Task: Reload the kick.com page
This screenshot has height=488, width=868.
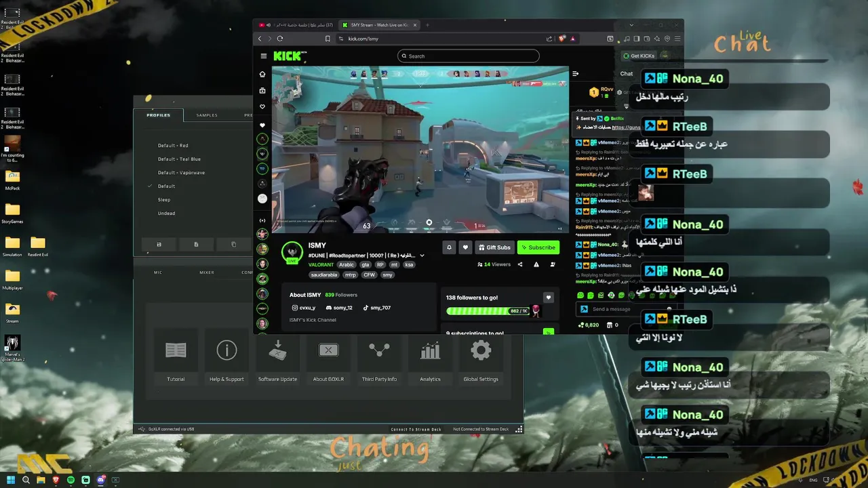Action: pyautogui.click(x=280, y=39)
